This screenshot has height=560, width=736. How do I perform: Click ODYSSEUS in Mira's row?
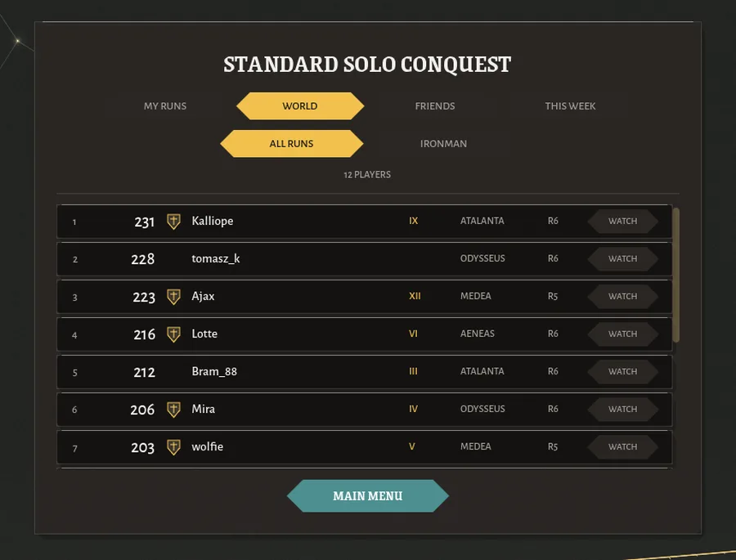coord(482,409)
